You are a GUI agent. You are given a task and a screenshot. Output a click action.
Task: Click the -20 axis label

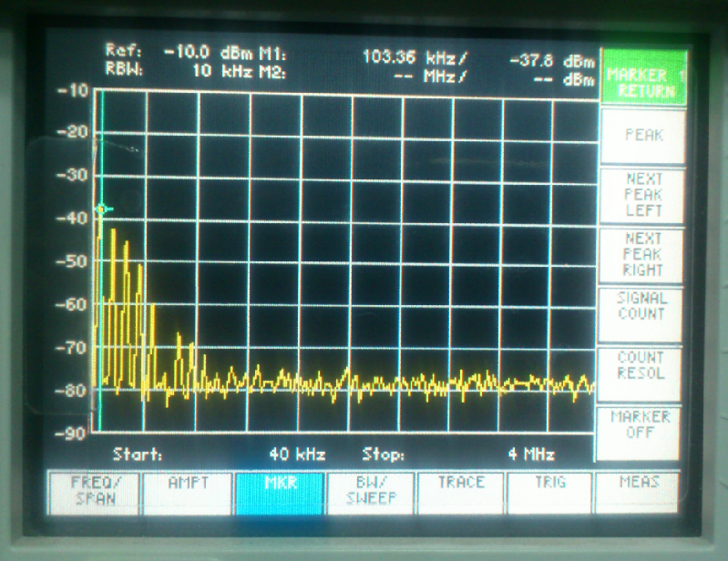pos(74,132)
